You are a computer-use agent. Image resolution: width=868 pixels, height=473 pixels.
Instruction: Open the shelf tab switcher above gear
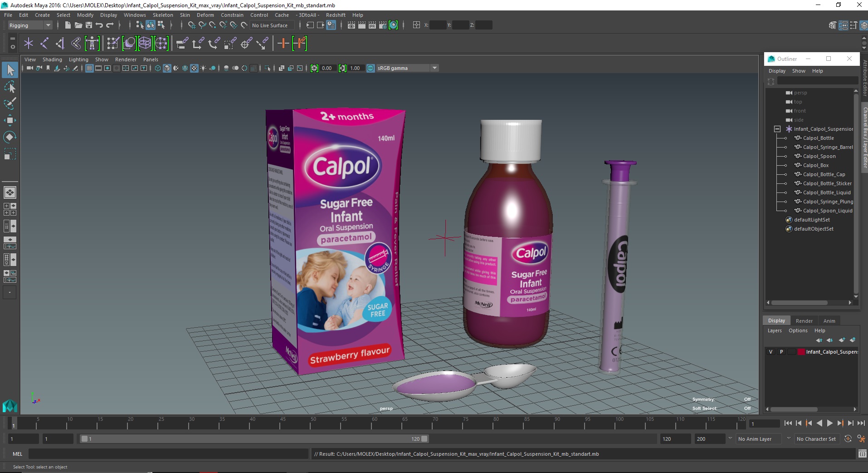click(x=13, y=39)
